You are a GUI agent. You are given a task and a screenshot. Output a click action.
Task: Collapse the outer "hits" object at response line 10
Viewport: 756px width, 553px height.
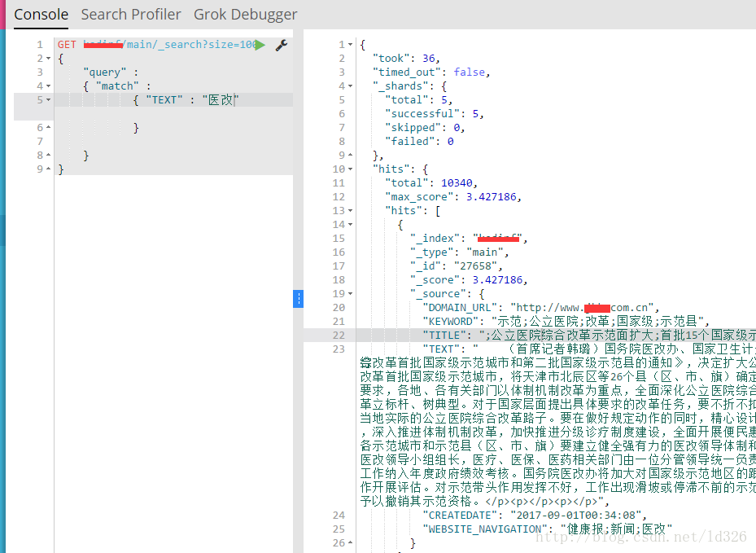pos(351,169)
